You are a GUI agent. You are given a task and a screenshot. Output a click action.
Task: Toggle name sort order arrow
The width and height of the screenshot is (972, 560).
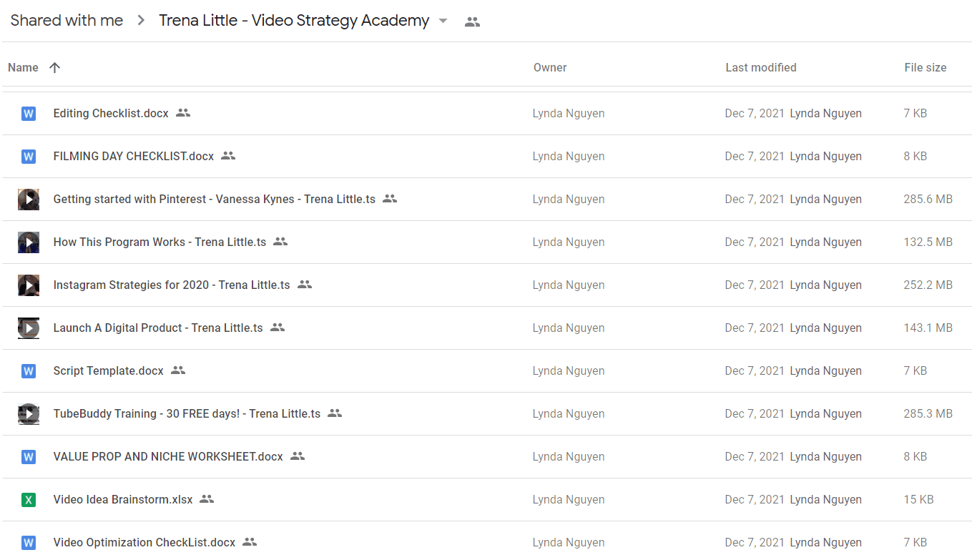click(54, 67)
